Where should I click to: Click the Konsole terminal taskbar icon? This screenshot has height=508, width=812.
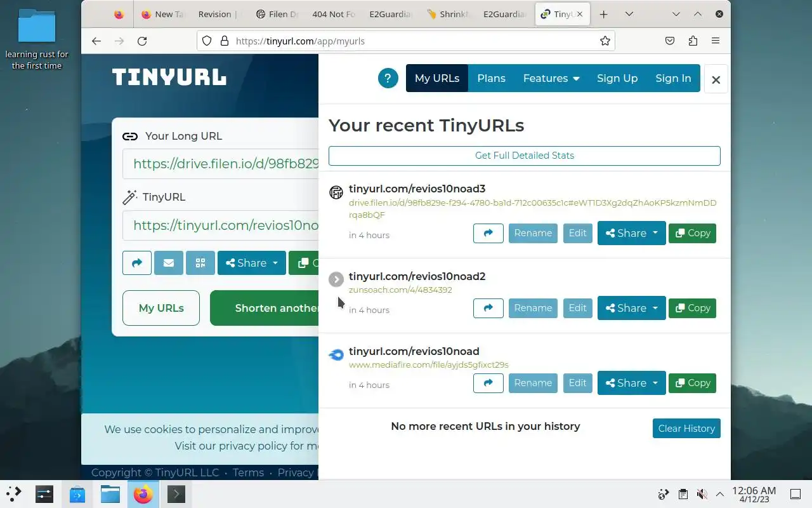pos(176,493)
